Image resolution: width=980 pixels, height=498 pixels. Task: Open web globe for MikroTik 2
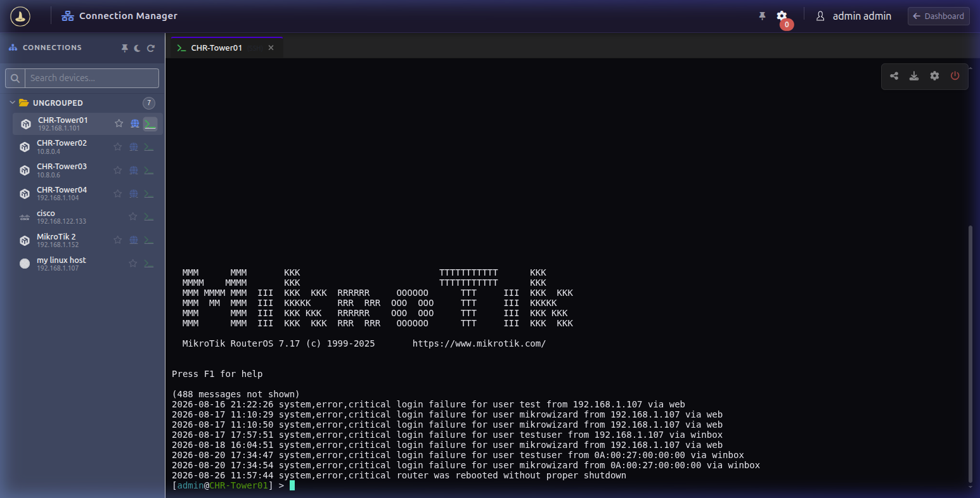[134, 240]
